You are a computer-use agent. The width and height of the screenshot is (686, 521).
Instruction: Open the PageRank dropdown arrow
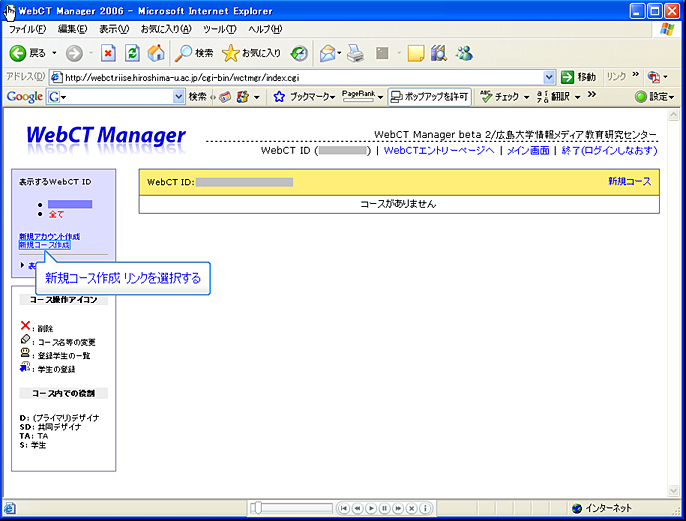380,97
